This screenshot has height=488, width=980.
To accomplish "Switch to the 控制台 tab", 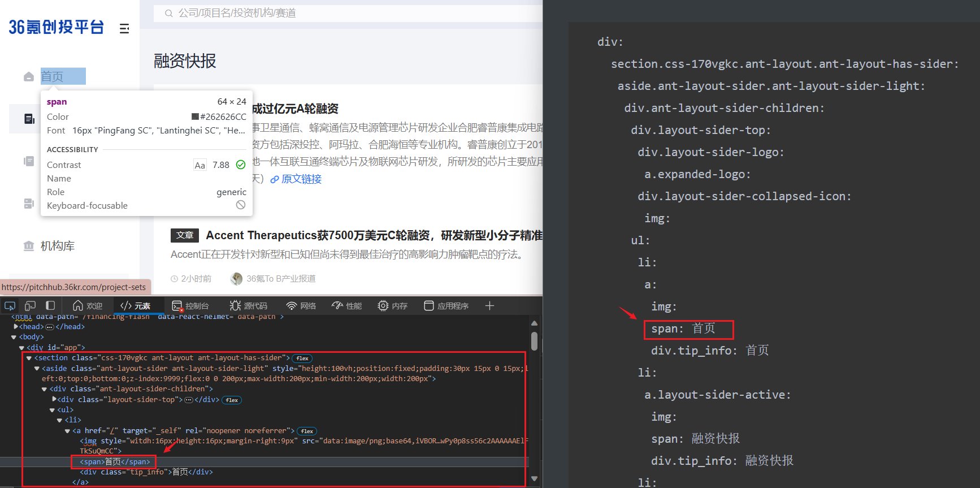I will tap(190, 306).
